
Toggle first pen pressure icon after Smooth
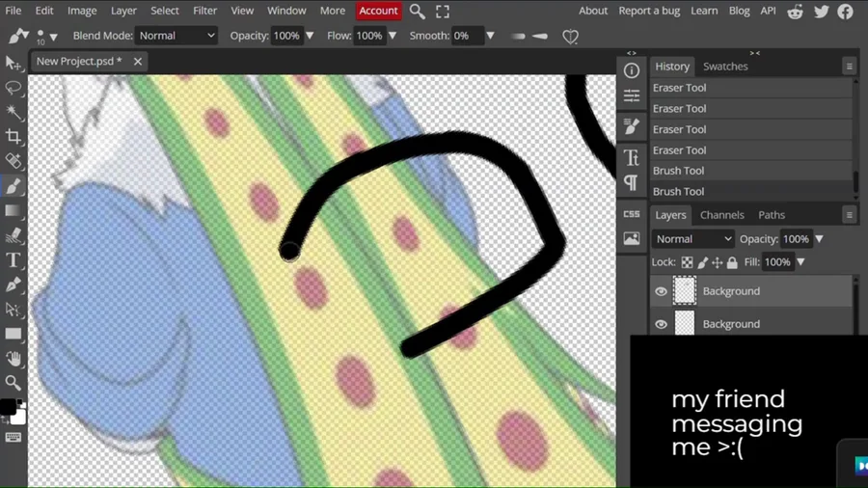[x=518, y=37]
